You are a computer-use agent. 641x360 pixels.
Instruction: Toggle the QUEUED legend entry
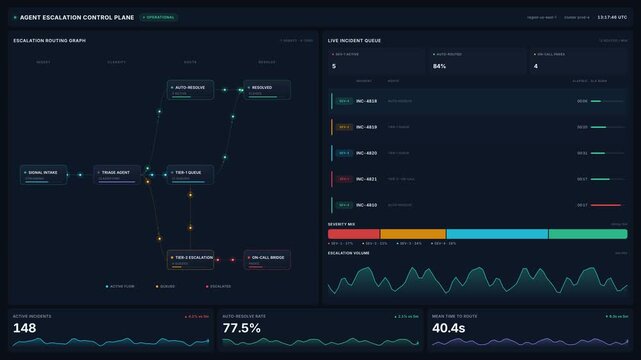click(166, 286)
